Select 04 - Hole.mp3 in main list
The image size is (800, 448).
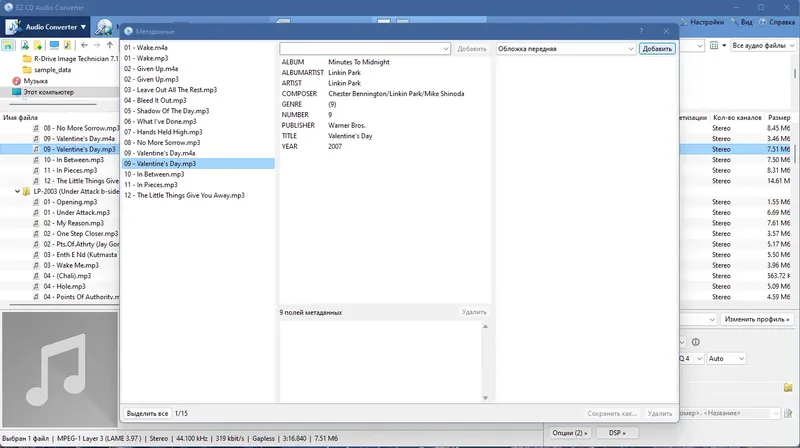pyautogui.click(x=64, y=287)
